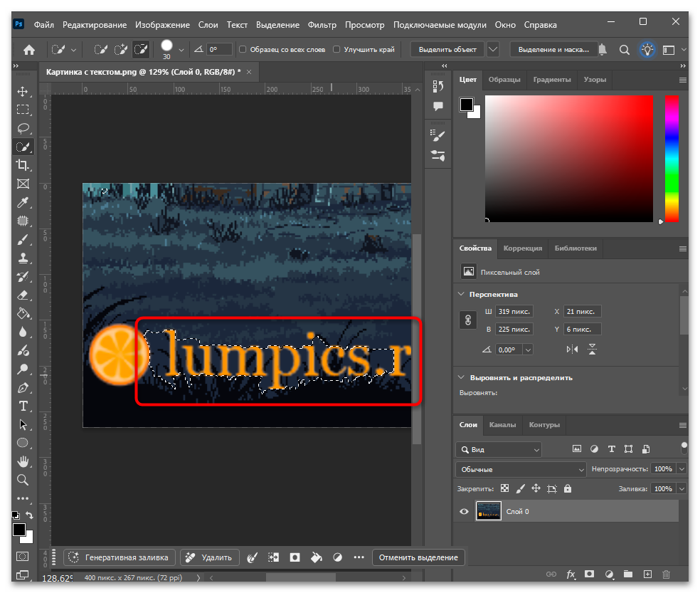This screenshot has height=593, width=700.
Task: Enable 'Образец со всех слоев' checkbox
Action: [243, 50]
